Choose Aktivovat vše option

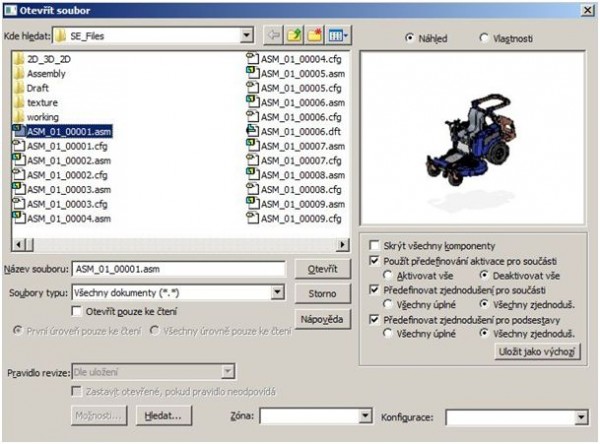pos(387,275)
